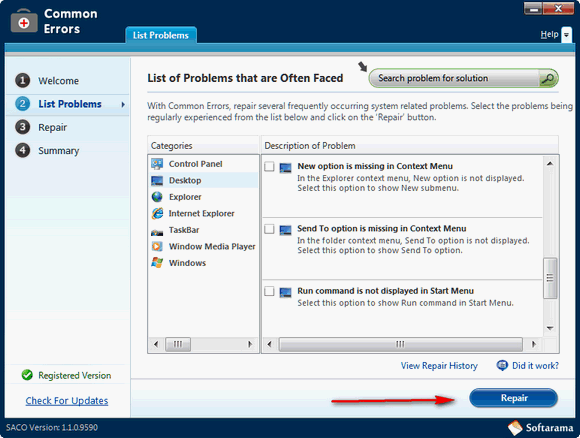Check 'Send To option is missing' checkbox
The height and width of the screenshot is (438, 580).
tap(269, 229)
